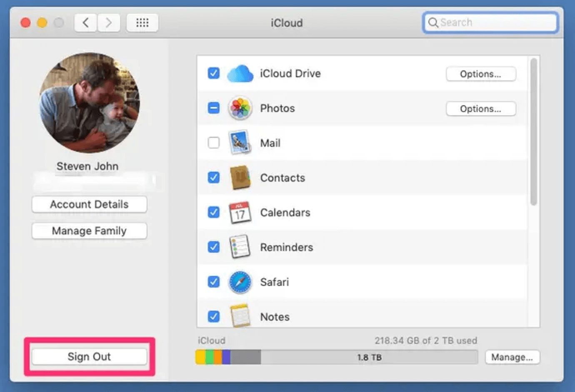This screenshot has width=575, height=392.
Task: Disable iCloud Drive syncing
Action: [x=213, y=73]
